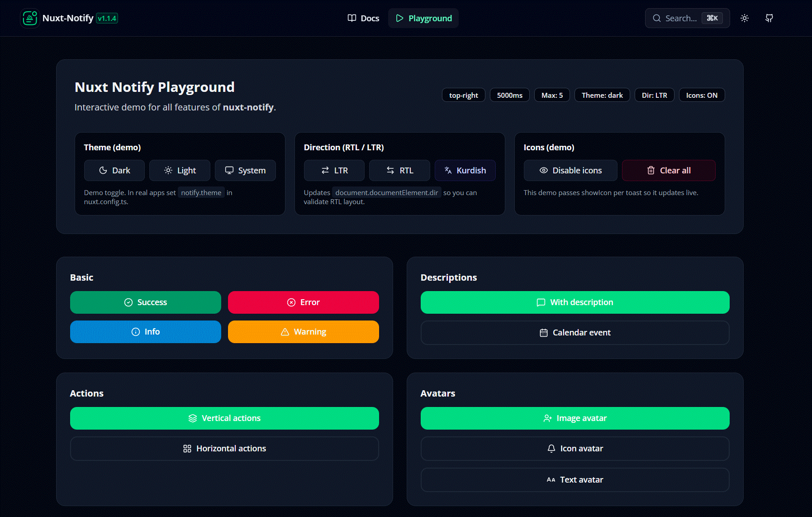The height and width of the screenshot is (517, 812).
Task: Open the Docs page
Action: (363, 18)
